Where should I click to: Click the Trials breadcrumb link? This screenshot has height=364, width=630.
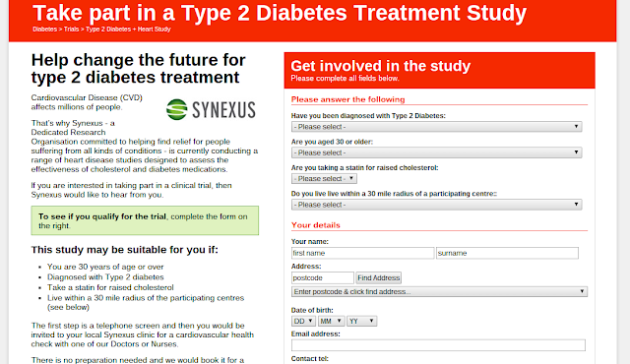pos(71,30)
